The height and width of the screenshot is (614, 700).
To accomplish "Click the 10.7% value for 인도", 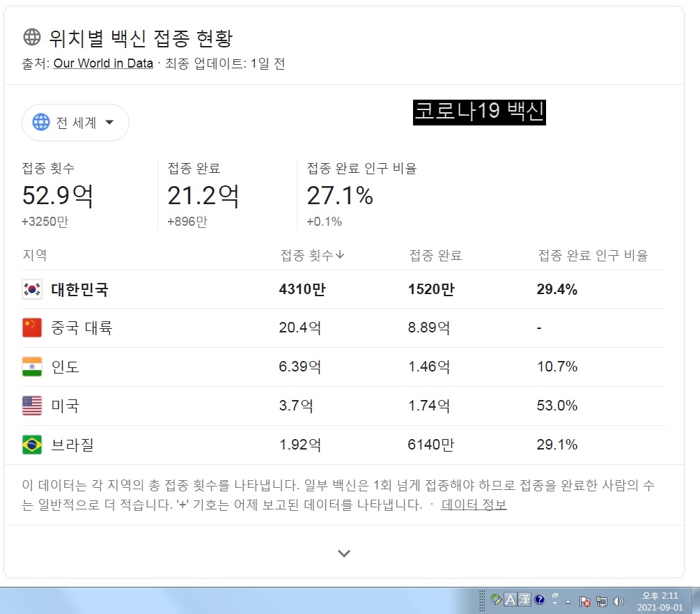I will (557, 367).
